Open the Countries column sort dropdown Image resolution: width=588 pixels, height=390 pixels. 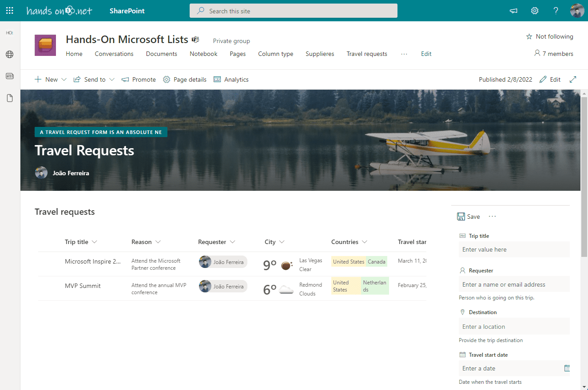365,242
